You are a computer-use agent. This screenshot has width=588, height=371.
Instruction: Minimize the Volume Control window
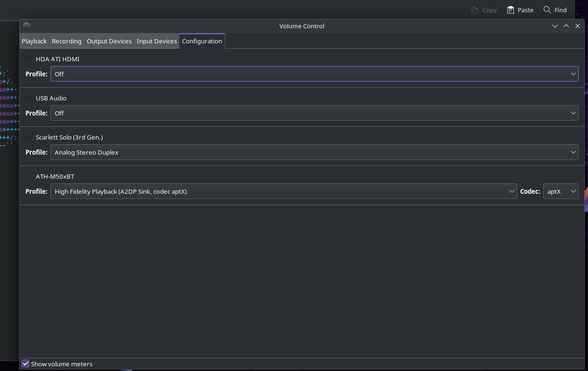(555, 26)
